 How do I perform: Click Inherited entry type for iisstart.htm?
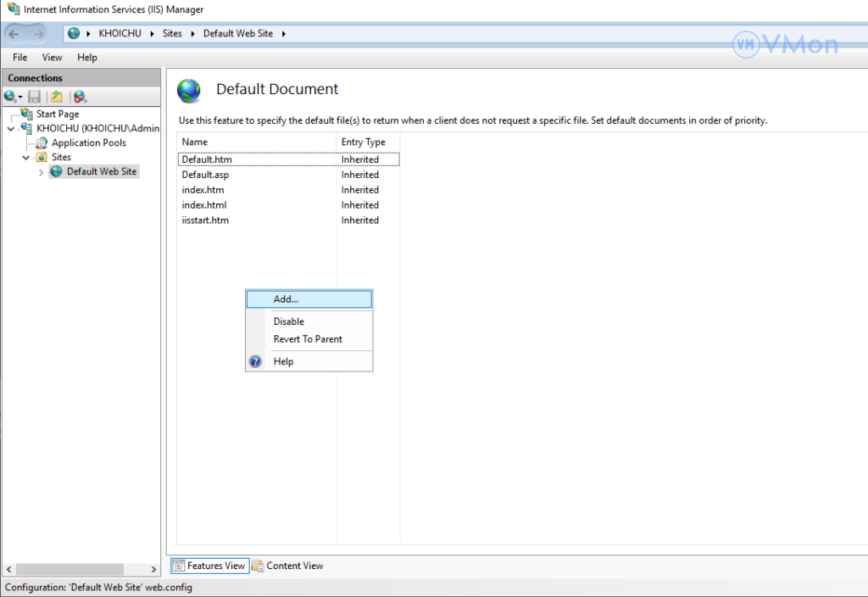click(359, 220)
